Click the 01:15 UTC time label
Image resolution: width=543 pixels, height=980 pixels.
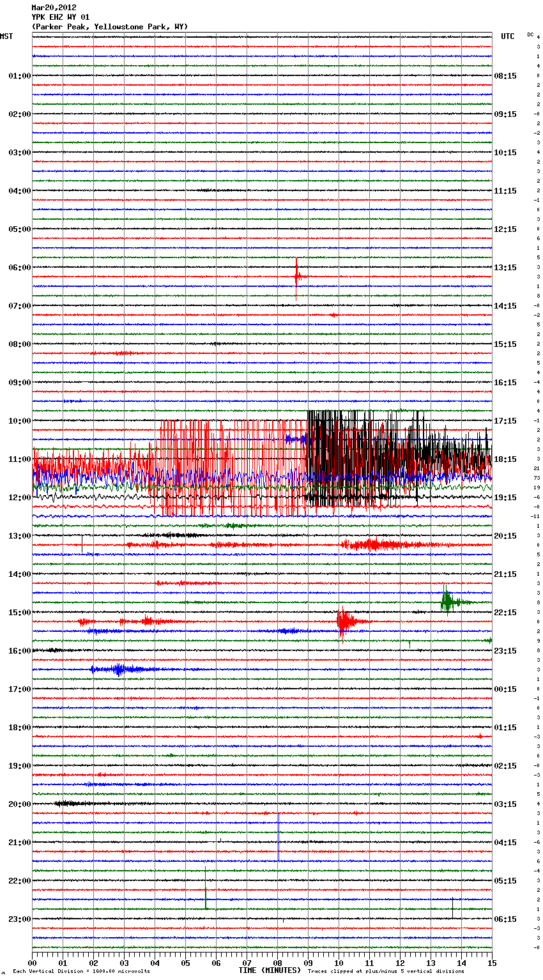(x=505, y=728)
